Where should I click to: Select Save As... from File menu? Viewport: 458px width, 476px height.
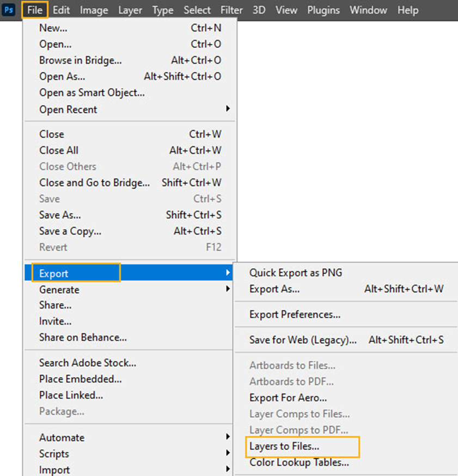60,215
